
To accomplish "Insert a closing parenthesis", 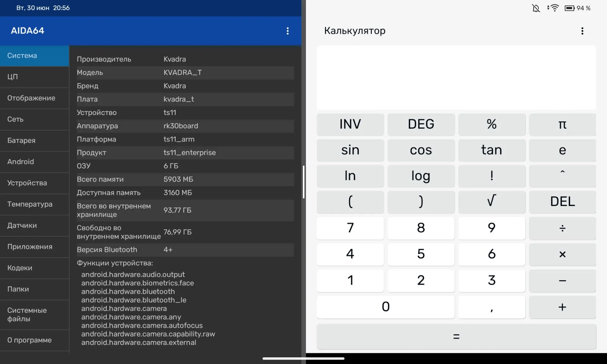I will tap(421, 202).
